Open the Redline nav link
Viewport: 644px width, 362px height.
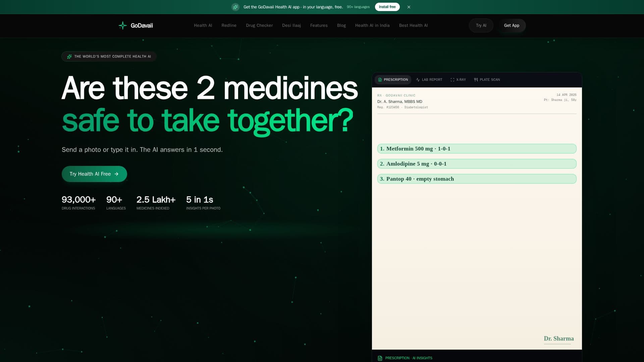tap(229, 25)
